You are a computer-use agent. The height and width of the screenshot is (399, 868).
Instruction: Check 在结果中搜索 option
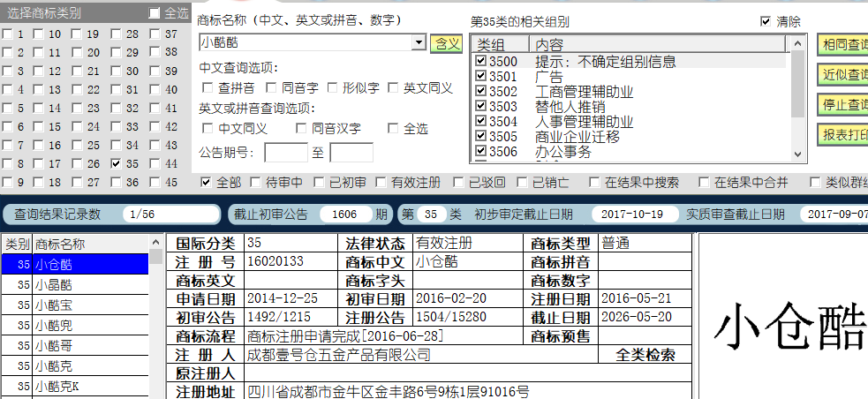[593, 183]
